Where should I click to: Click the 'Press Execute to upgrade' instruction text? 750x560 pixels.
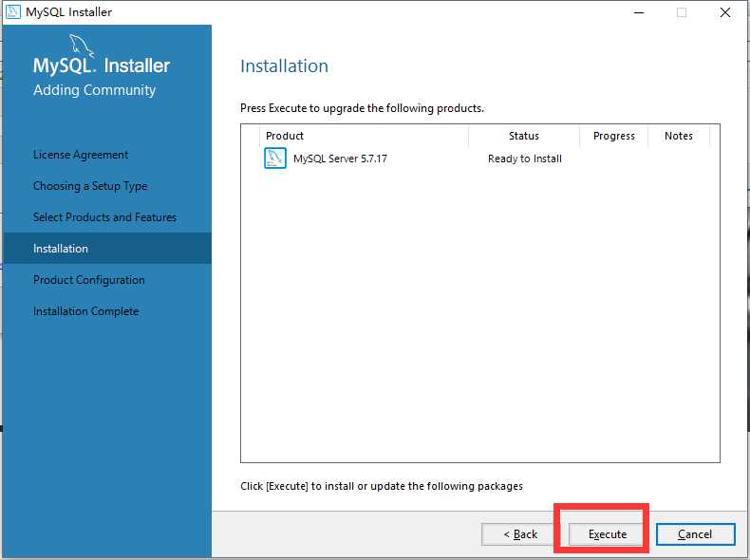coord(362,108)
